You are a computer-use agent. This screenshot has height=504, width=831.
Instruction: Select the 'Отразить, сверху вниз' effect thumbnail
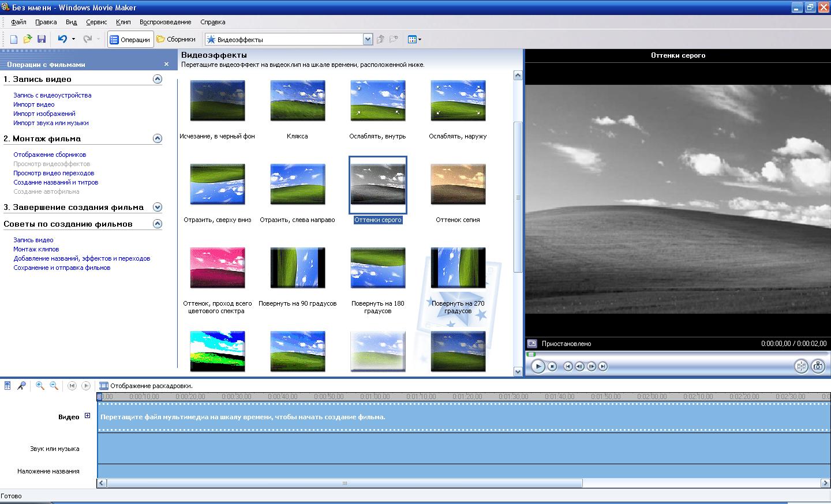(218, 185)
